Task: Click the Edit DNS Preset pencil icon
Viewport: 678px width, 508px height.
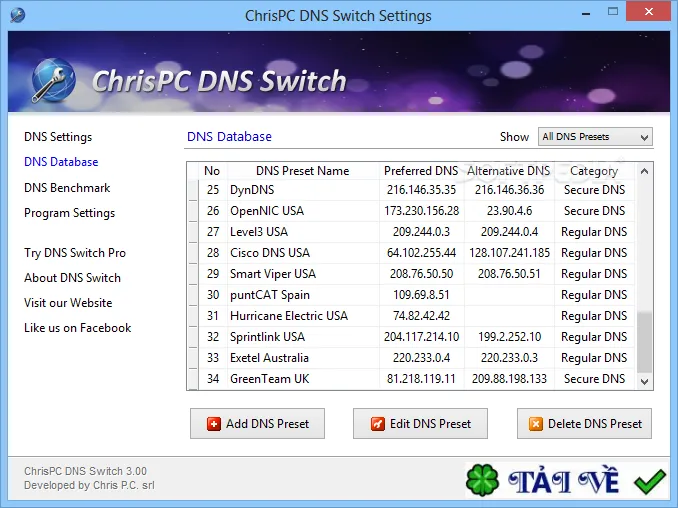Action: click(377, 424)
